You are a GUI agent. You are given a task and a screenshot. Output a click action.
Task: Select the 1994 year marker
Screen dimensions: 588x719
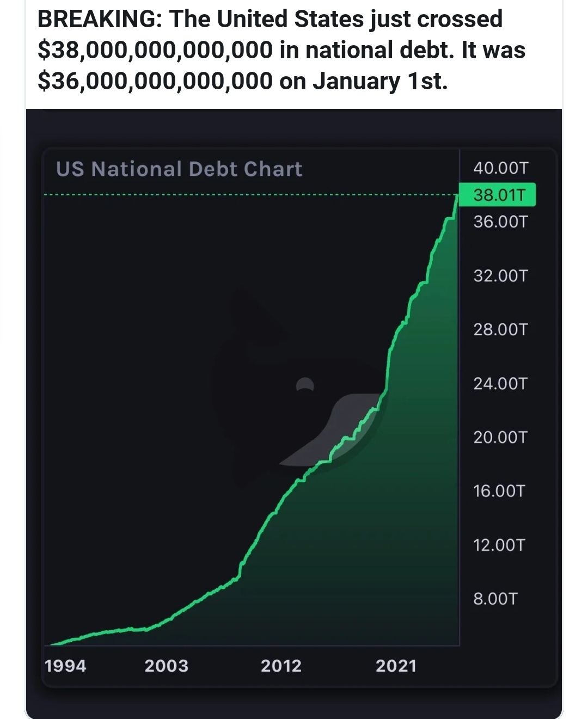[x=65, y=666]
